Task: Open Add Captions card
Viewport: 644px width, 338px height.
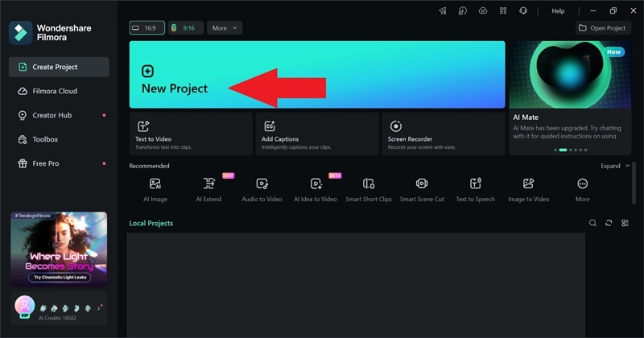Action: pos(317,134)
